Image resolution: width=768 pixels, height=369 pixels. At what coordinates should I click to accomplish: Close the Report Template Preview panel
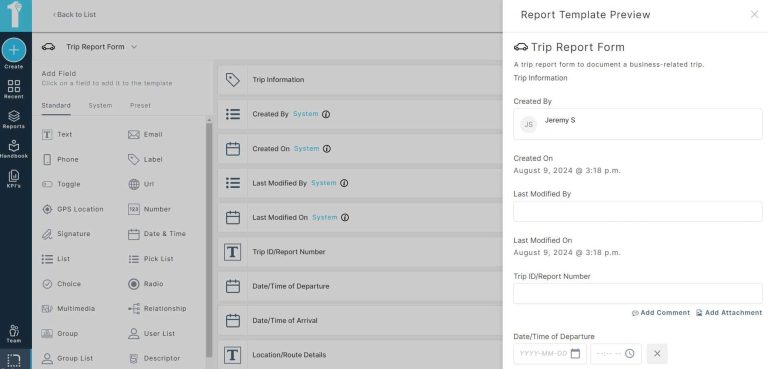click(754, 15)
